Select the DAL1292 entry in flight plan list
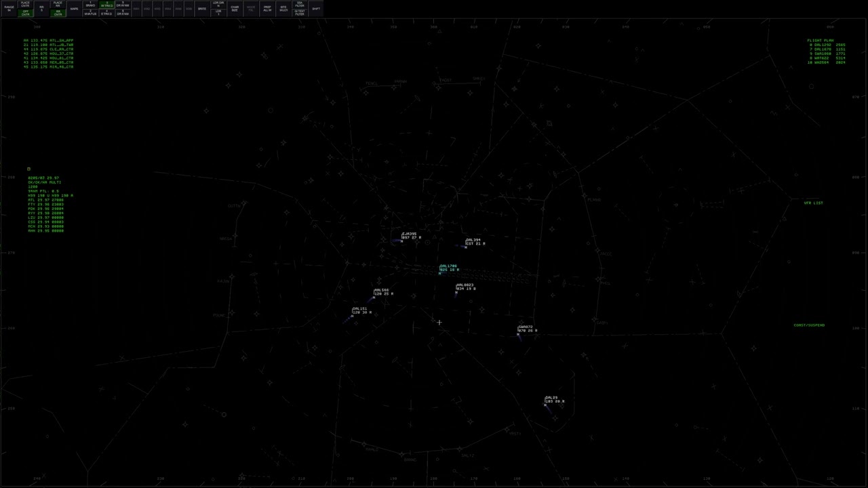The width and height of the screenshot is (868, 488). (827, 45)
